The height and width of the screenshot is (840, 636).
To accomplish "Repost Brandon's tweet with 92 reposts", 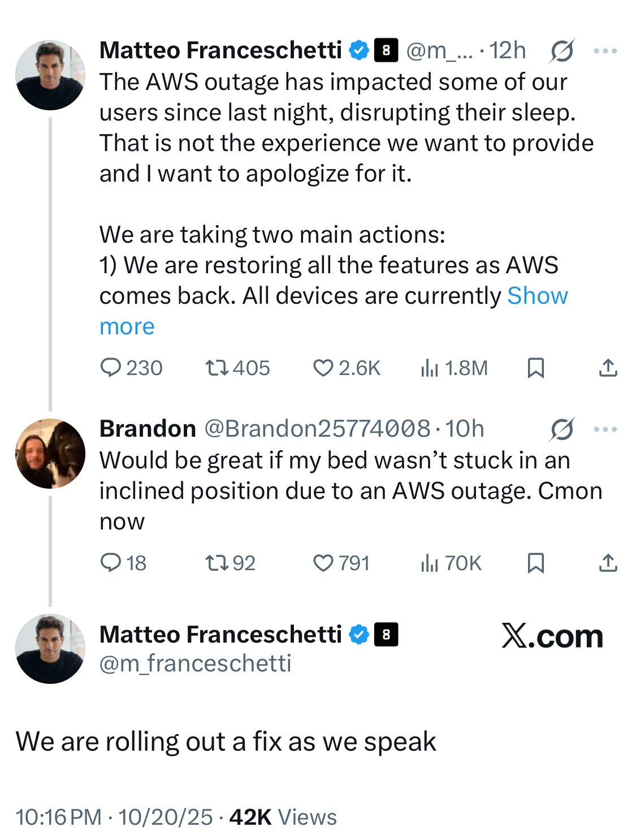I will [217, 563].
